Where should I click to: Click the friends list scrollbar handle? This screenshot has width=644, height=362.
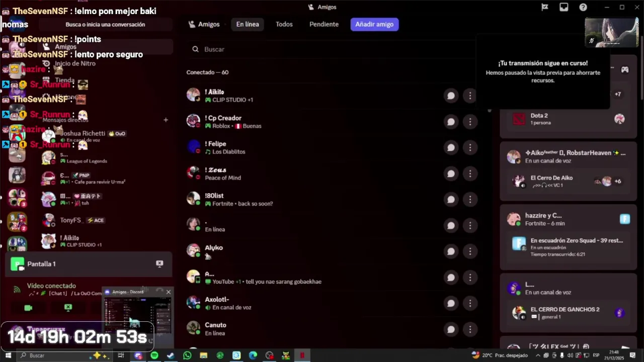490,110
